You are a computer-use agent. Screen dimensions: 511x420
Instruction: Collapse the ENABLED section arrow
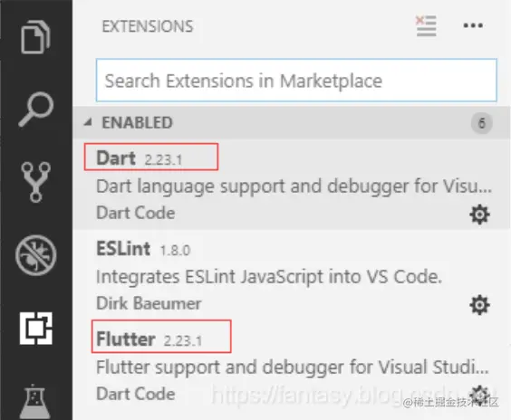coord(88,122)
